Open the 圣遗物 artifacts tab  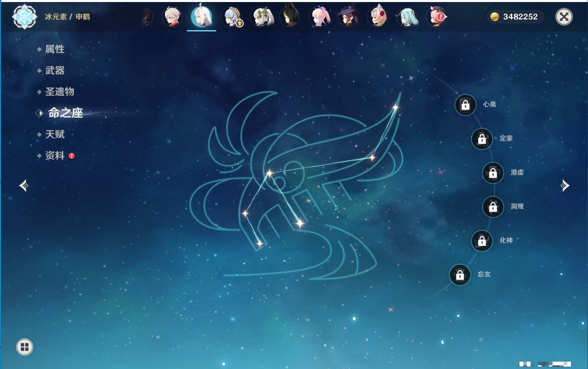click(59, 92)
